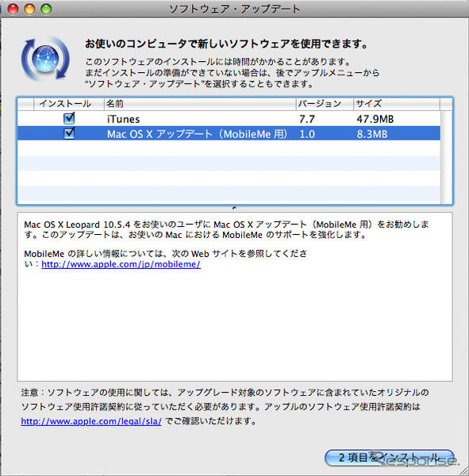The width and height of the screenshot is (469, 476).
Task: Uncheck the Mac OS X アップデート (MobileMe 用) checkbox
Action: [69, 133]
